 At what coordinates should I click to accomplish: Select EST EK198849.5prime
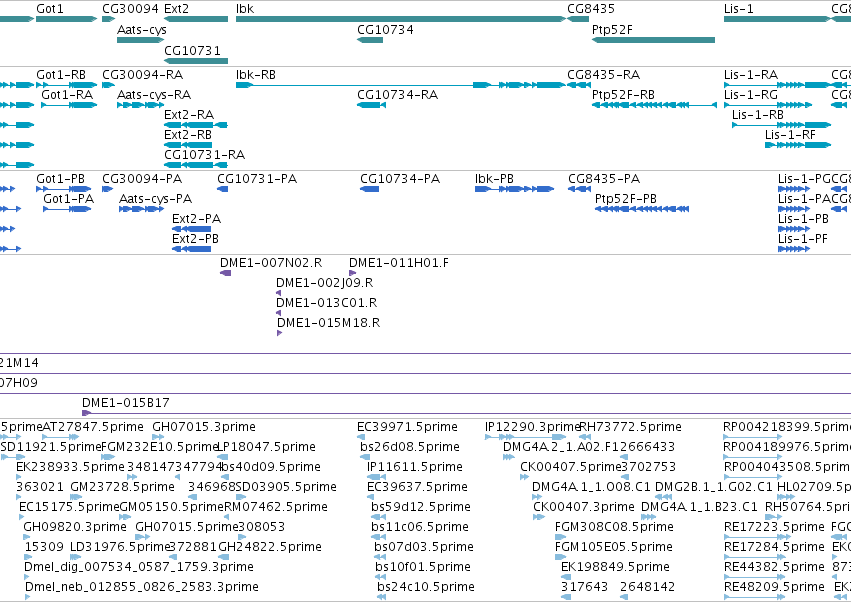pos(567,576)
